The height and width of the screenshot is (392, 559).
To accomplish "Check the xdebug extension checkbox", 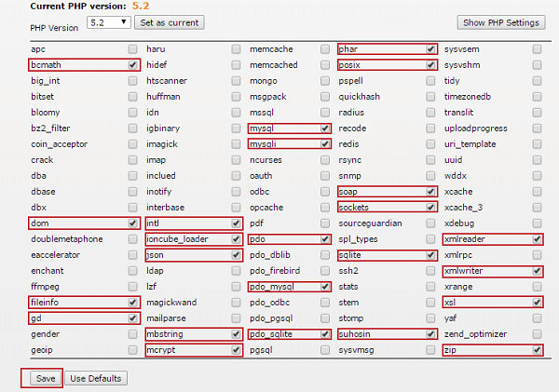I will pyautogui.click(x=538, y=223).
